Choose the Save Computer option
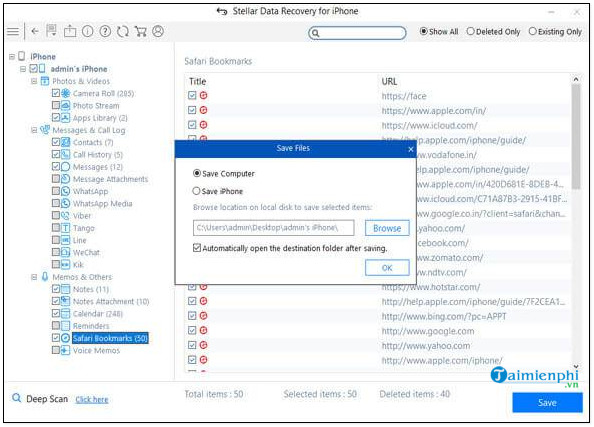 tap(196, 173)
